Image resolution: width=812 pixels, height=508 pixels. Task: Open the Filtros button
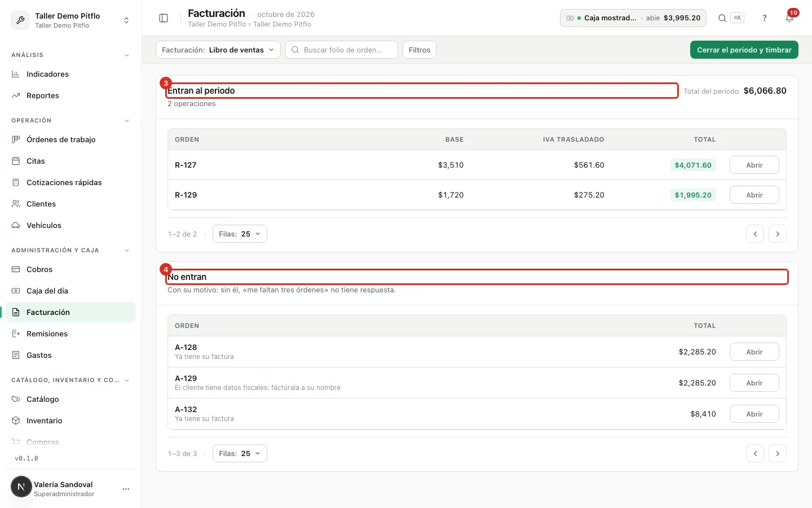click(420, 50)
